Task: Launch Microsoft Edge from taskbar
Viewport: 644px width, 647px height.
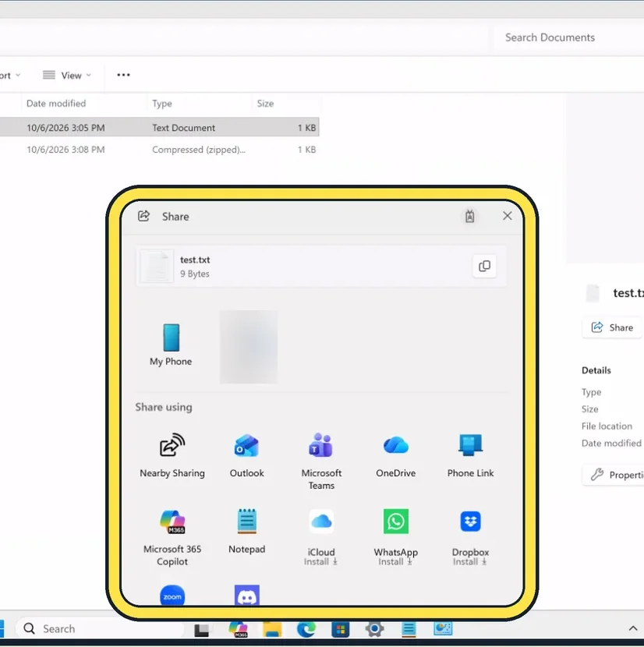Action: click(x=306, y=629)
